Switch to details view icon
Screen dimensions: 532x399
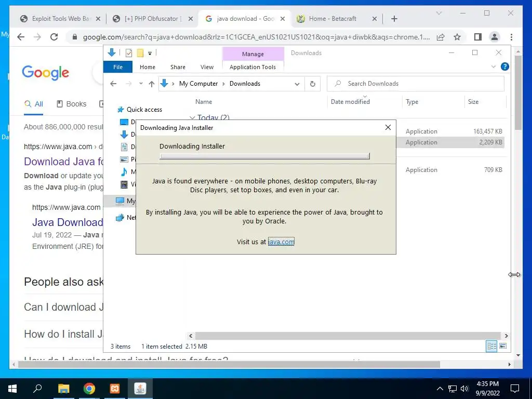pyautogui.click(x=491, y=346)
